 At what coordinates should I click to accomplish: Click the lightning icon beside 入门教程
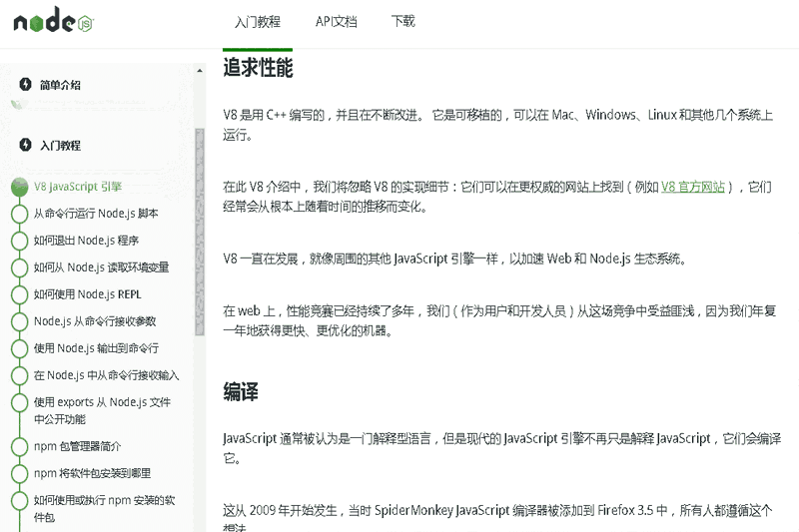pos(25,145)
